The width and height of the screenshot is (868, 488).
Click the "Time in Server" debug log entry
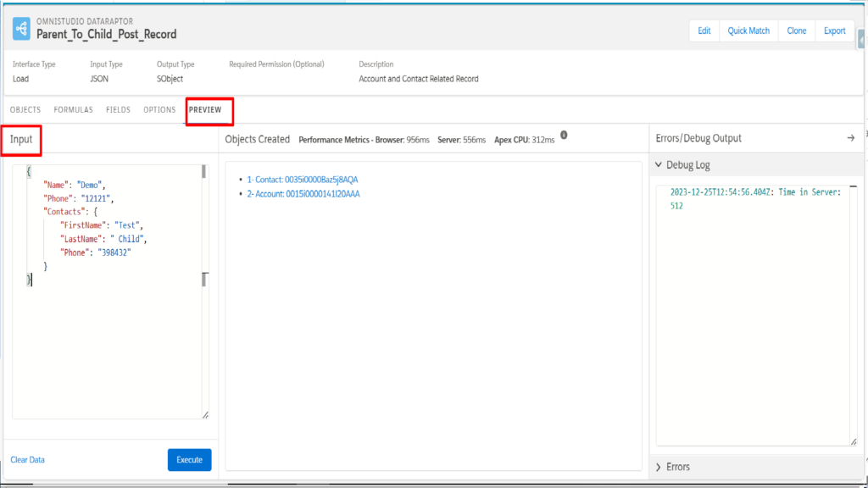(755, 198)
